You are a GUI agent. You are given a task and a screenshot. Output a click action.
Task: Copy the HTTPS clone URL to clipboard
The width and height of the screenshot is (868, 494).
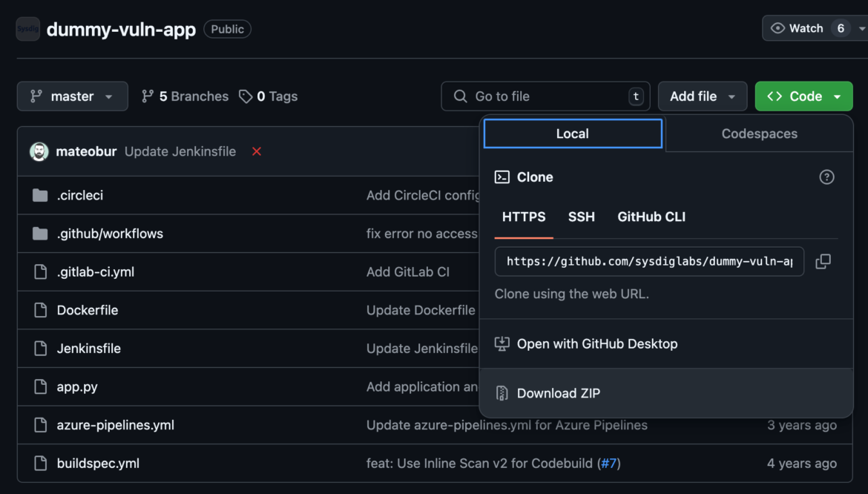click(823, 261)
